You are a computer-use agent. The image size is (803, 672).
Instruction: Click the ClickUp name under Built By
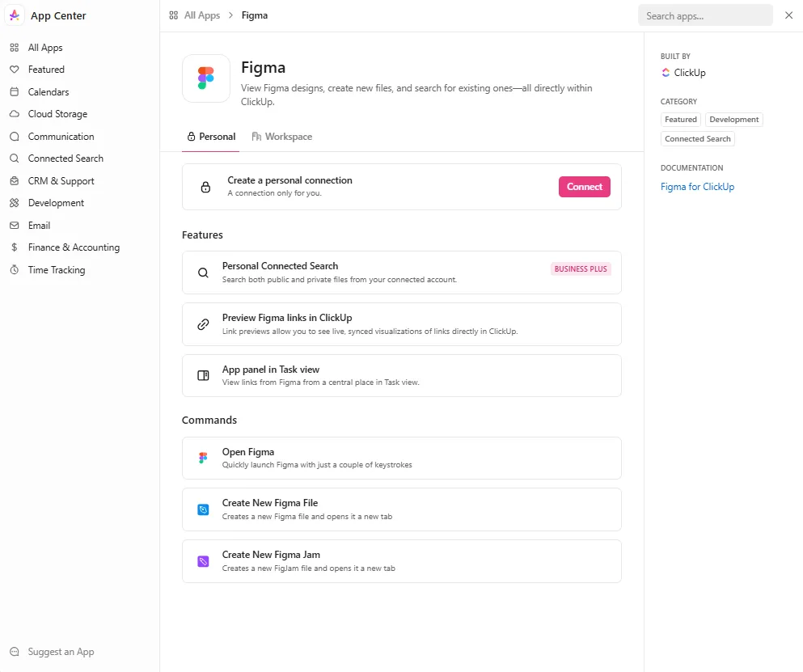click(x=689, y=73)
